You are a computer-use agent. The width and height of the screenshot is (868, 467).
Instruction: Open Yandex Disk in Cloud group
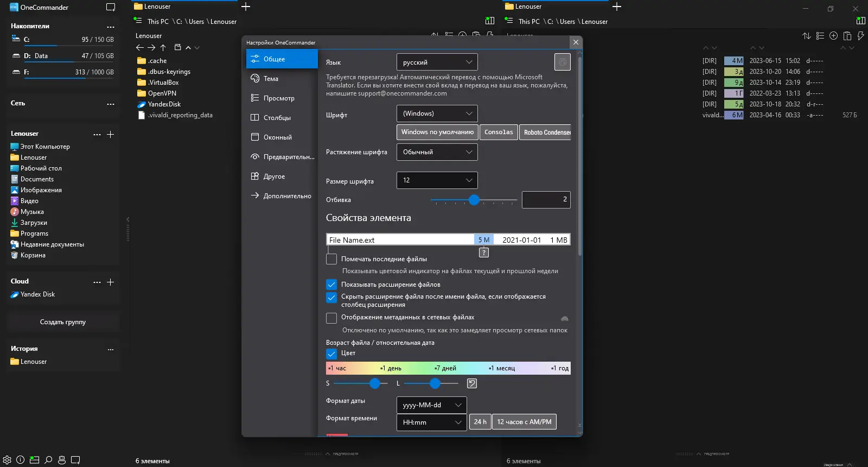37,294
